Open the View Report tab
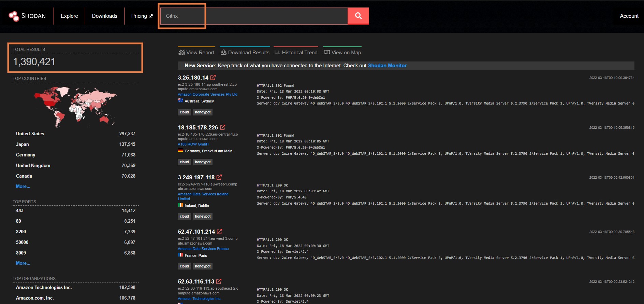The width and height of the screenshot is (644, 304). [196, 52]
